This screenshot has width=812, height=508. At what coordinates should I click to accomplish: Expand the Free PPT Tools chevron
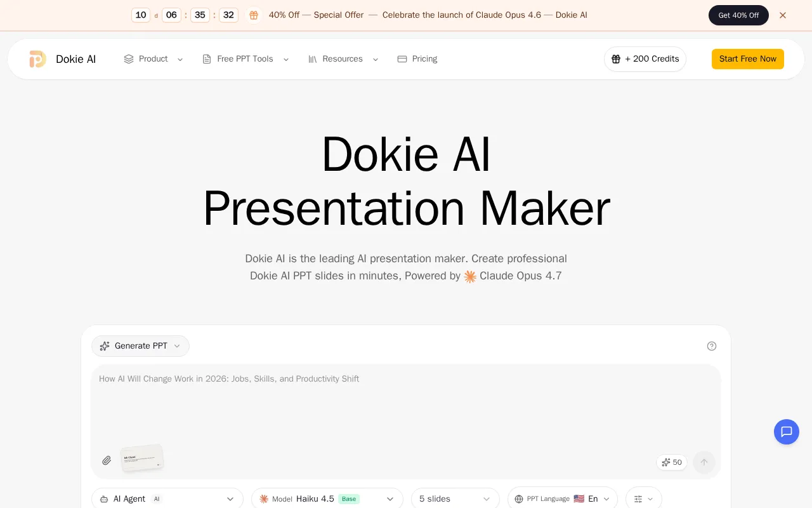click(286, 60)
